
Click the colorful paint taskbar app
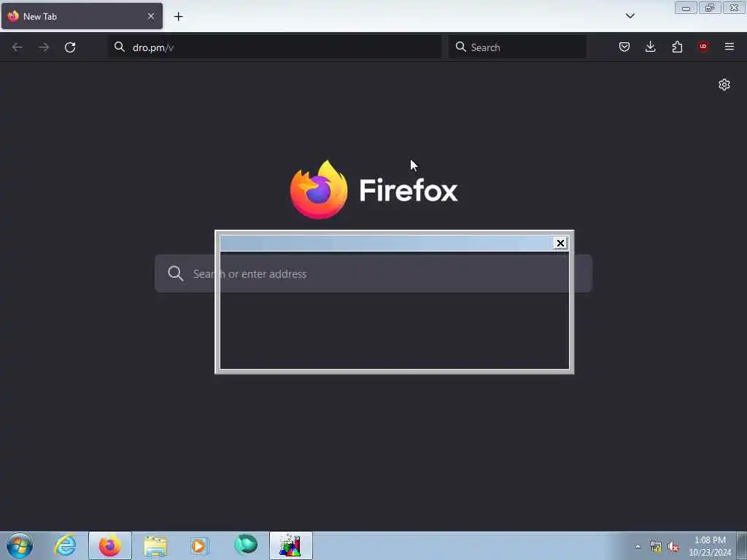[290, 545]
